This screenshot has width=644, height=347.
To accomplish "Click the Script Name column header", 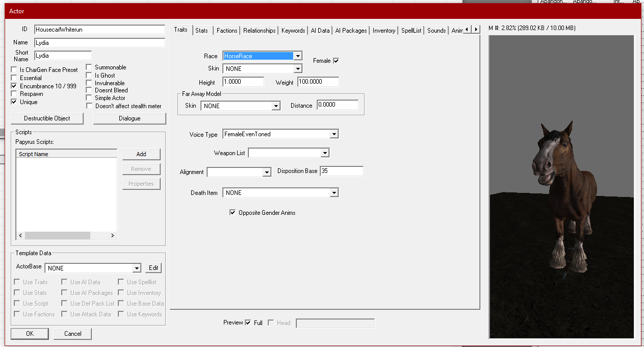I will click(x=66, y=154).
